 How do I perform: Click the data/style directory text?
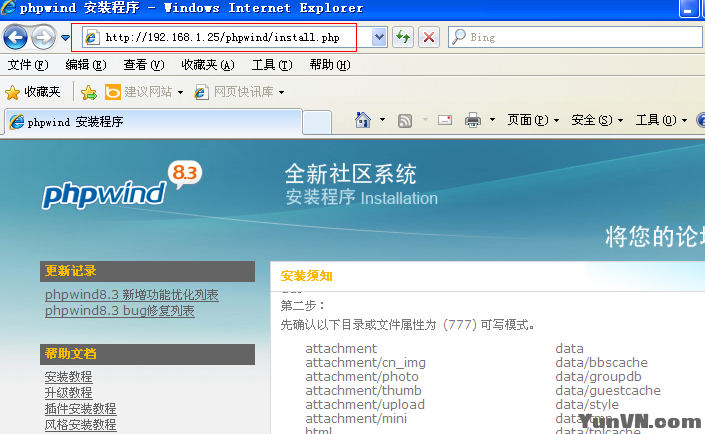[x=587, y=404]
